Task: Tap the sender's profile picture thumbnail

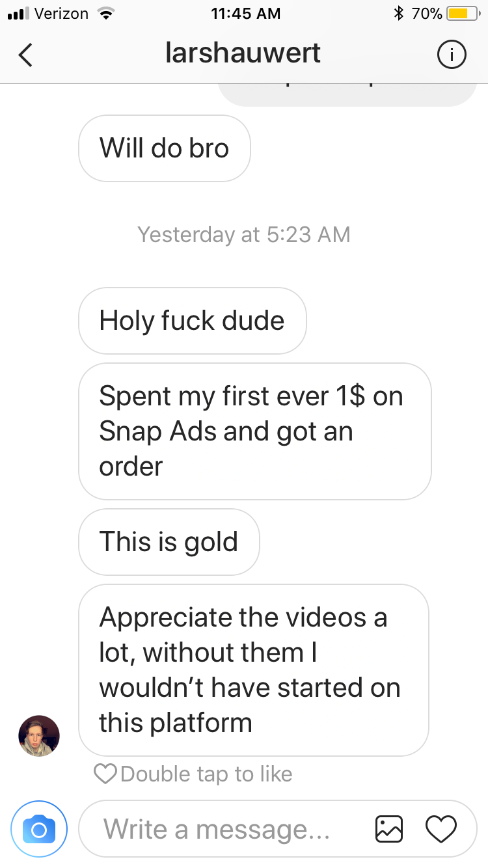Action: pyautogui.click(x=39, y=736)
